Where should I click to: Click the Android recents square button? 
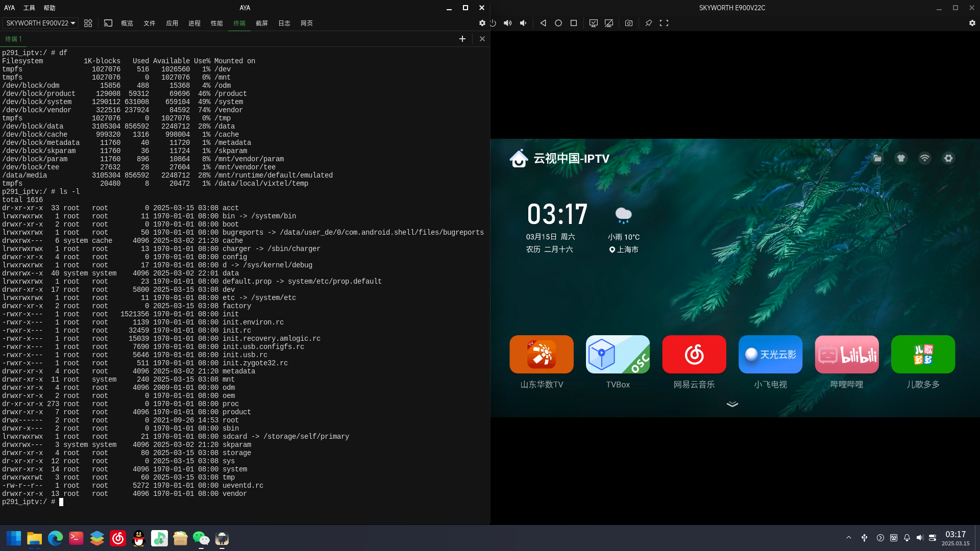pos(574,23)
